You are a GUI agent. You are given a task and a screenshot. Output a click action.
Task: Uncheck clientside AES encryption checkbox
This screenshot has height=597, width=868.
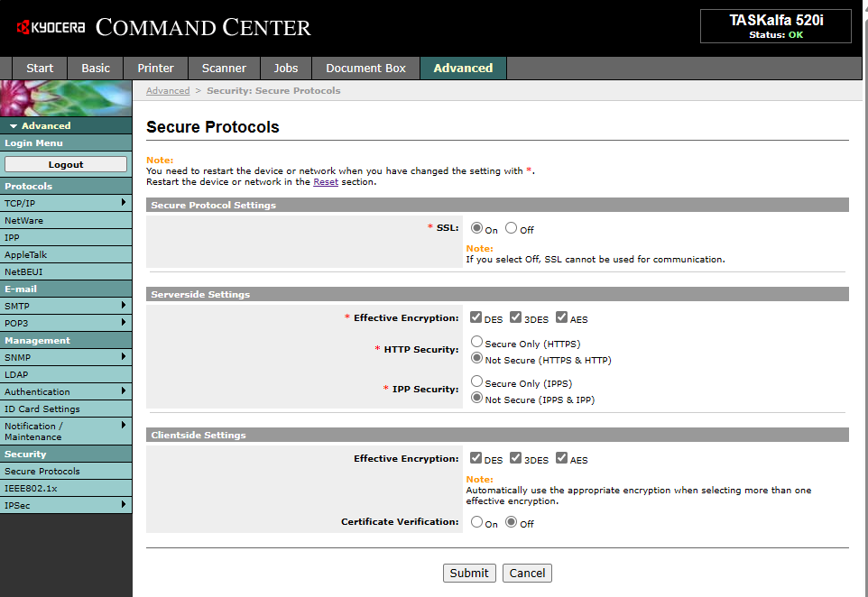pos(562,458)
